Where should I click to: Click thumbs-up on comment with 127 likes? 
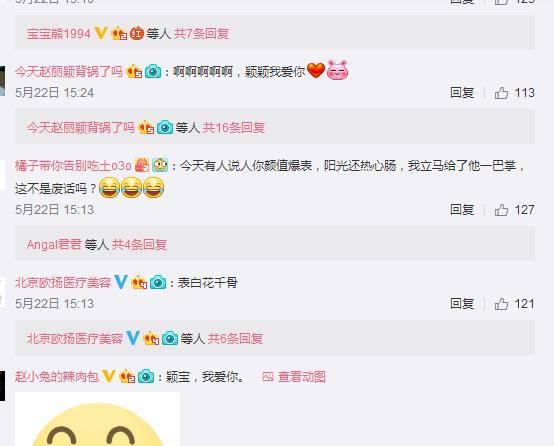[501, 210]
